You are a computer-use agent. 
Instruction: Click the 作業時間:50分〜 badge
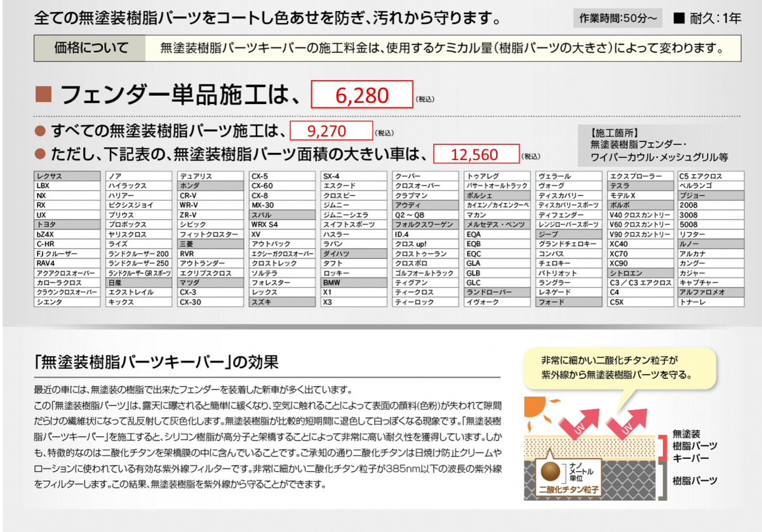point(617,18)
